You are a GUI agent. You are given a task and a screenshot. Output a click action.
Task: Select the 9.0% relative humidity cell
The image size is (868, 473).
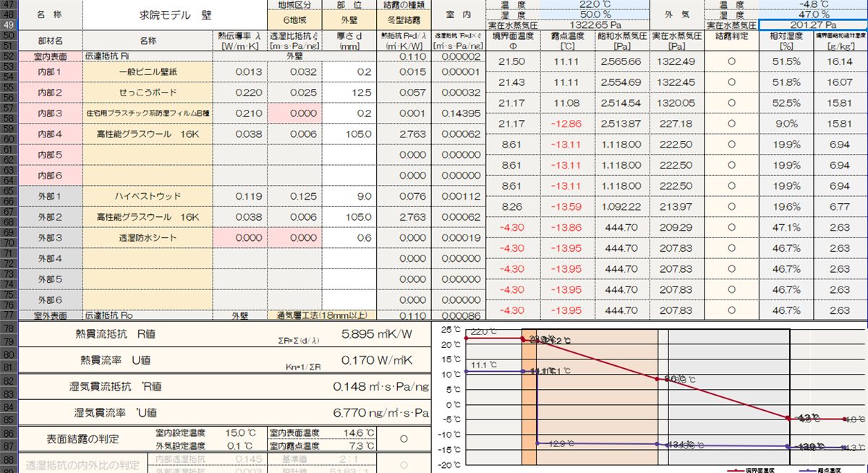point(786,124)
